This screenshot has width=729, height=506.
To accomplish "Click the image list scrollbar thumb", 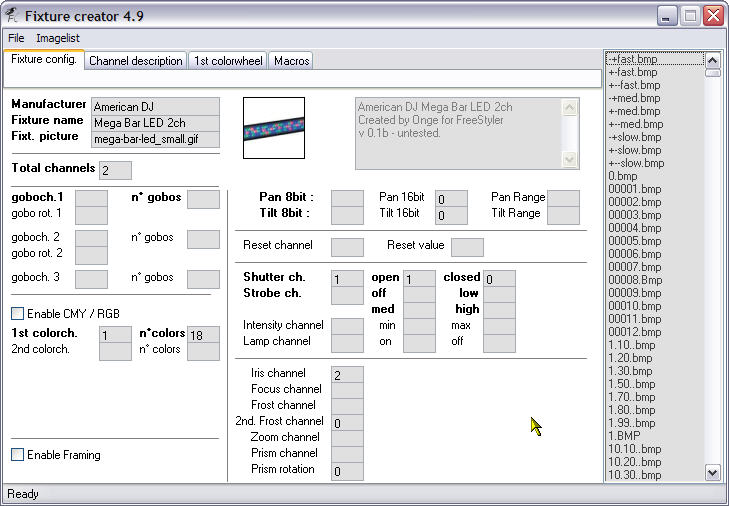I will pos(713,73).
